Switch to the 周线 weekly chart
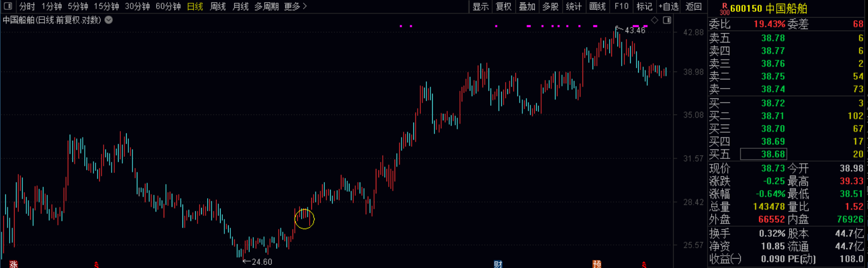Image resolution: width=868 pixels, height=268 pixels. (217, 6)
